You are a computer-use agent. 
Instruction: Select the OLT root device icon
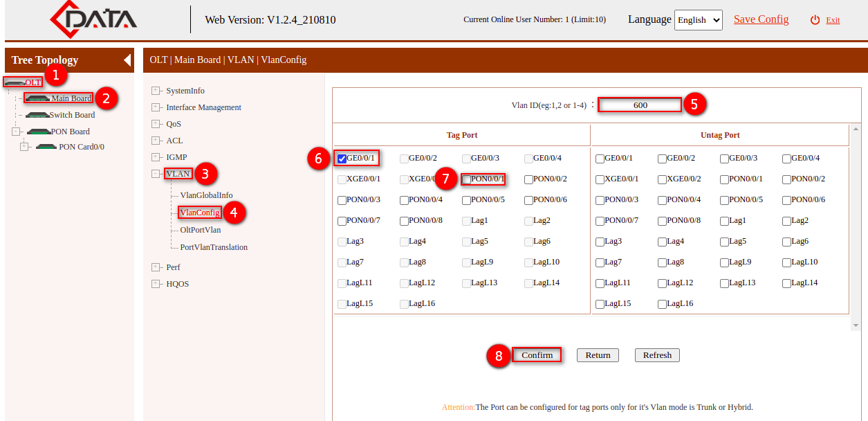click(x=14, y=82)
